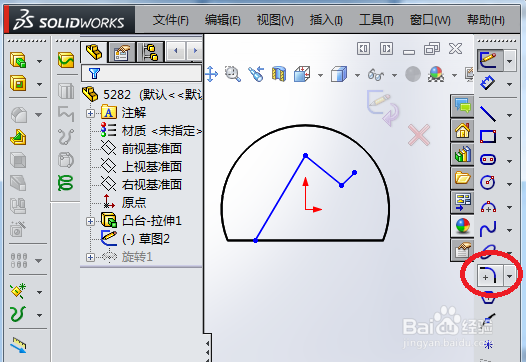
Task: Select the Linear Pattern tool
Action: coord(19,260)
